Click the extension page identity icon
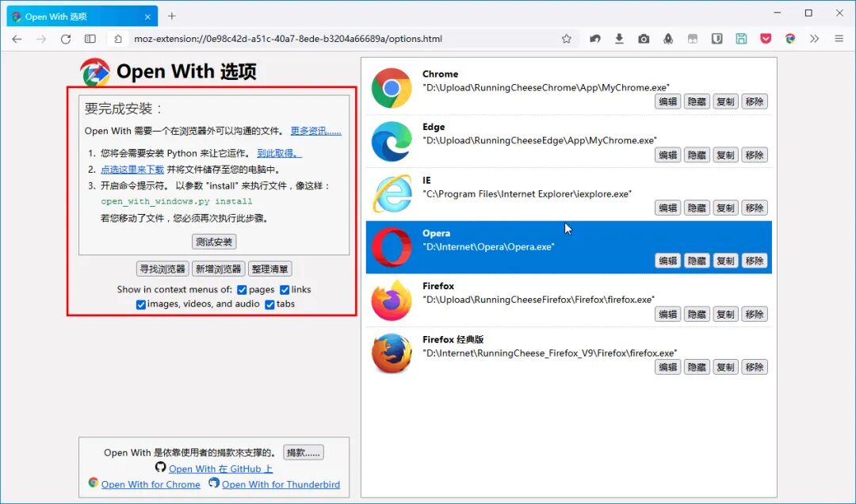This screenshot has width=856, height=504. (118, 39)
